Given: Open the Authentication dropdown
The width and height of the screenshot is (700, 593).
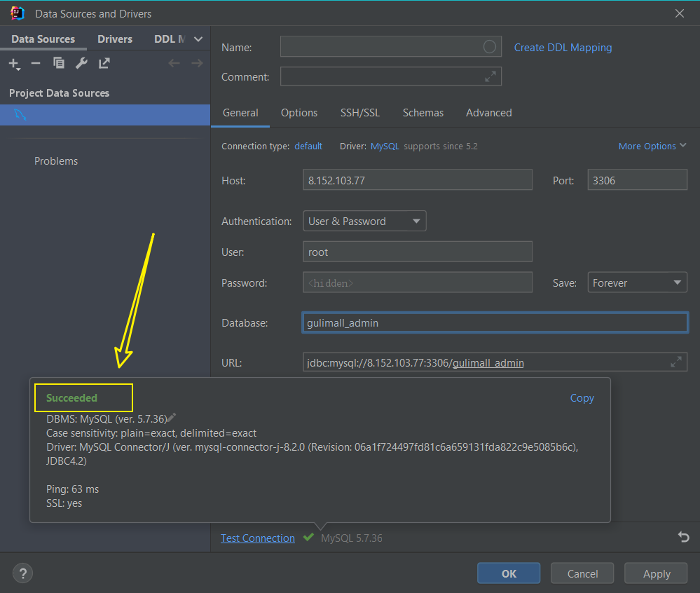Looking at the screenshot, I should click(x=364, y=221).
